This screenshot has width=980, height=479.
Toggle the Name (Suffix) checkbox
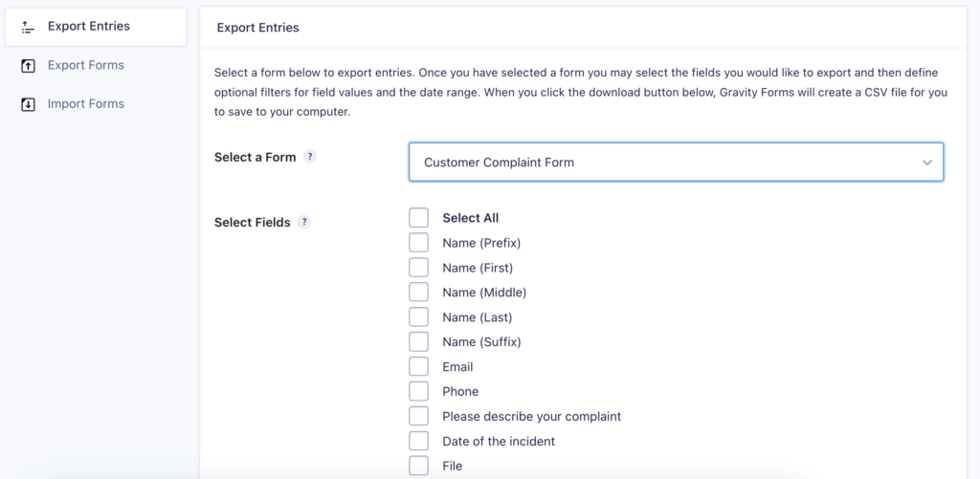[x=418, y=342]
